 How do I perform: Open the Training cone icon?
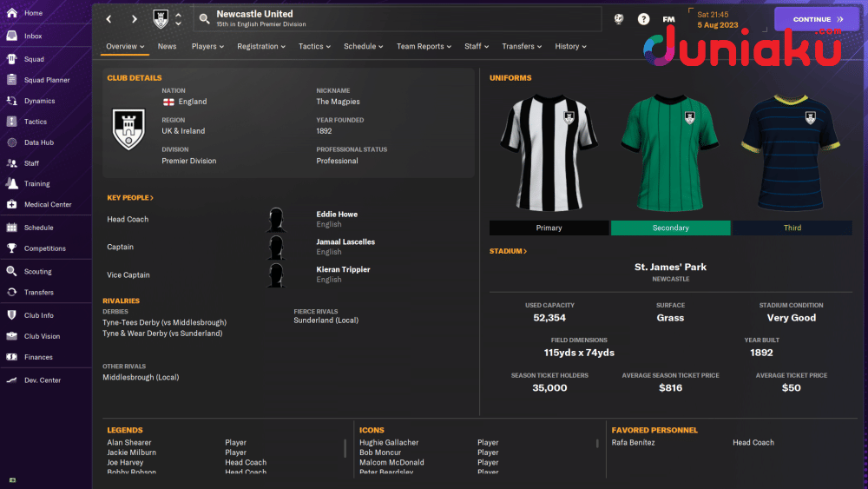11,183
